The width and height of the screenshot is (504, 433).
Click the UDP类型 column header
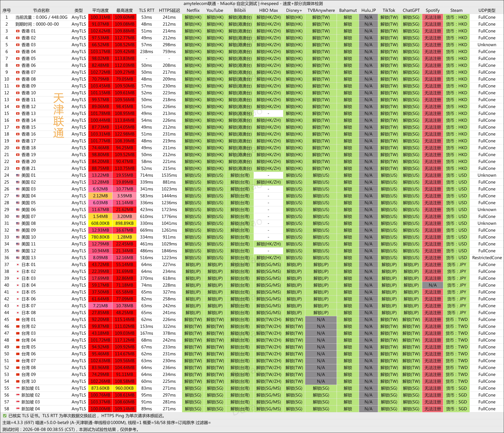[487, 10]
